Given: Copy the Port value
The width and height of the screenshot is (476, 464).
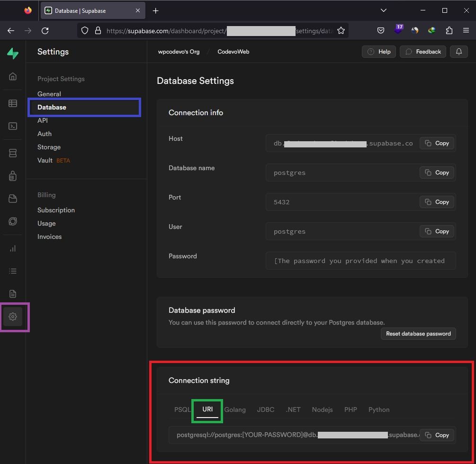Looking at the screenshot, I should (x=437, y=202).
